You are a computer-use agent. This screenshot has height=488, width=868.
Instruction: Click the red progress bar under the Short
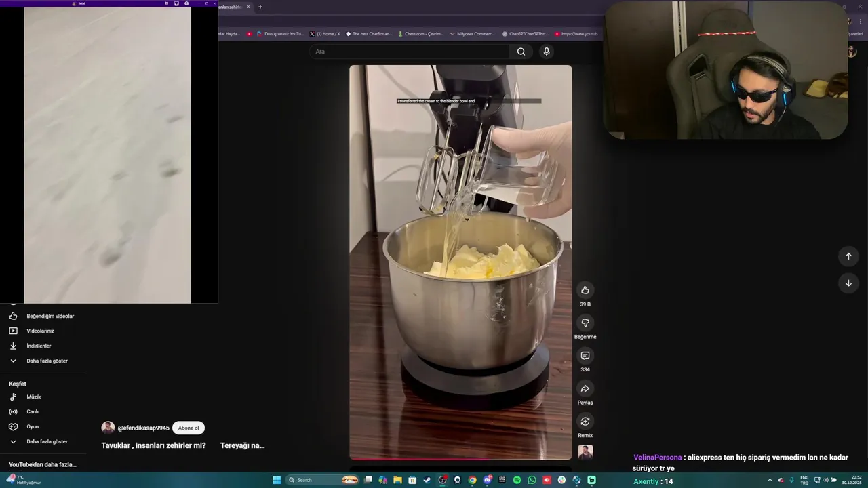pos(460,459)
